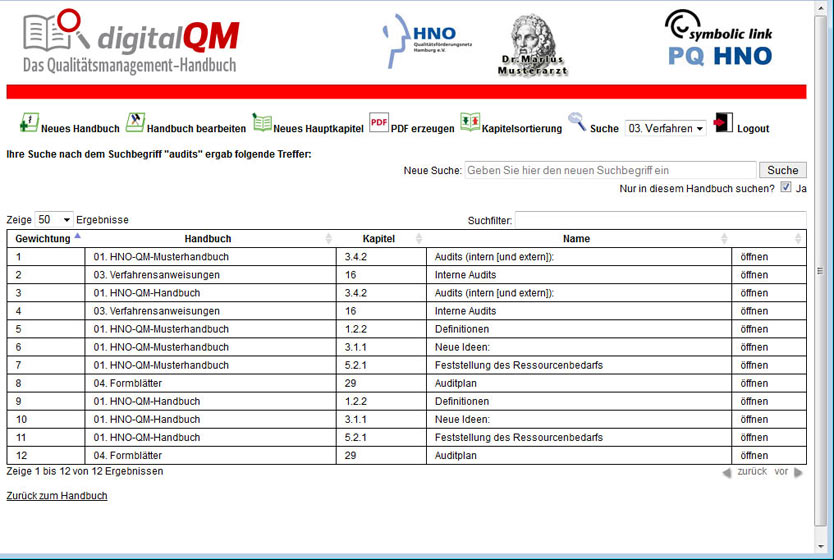Viewport: 834px width, 560px height.
Task: Sort by Gewichtung column arrow
Action: click(x=78, y=236)
